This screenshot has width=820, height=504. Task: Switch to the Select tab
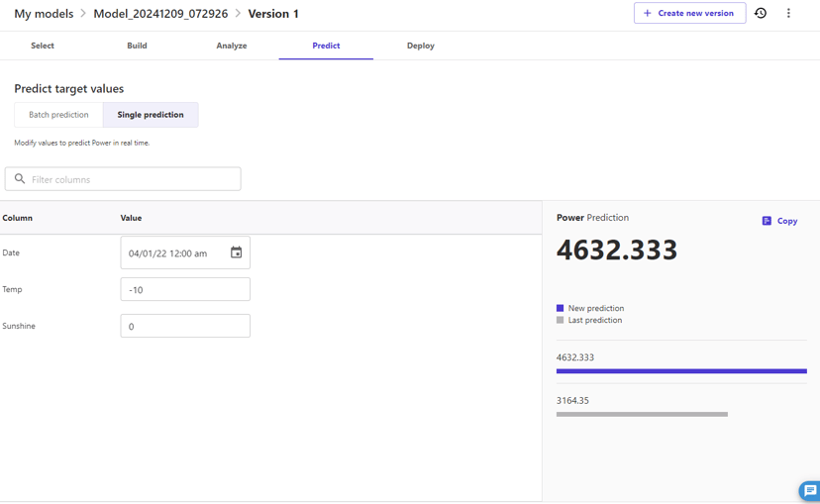tap(43, 46)
